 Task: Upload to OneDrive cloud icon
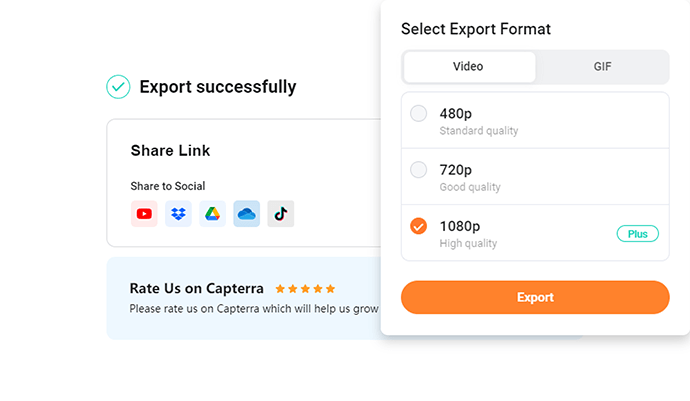[x=246, y=214]
